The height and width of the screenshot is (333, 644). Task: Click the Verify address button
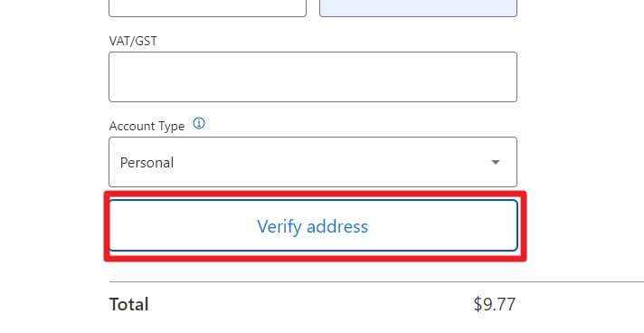coord(313,225)
